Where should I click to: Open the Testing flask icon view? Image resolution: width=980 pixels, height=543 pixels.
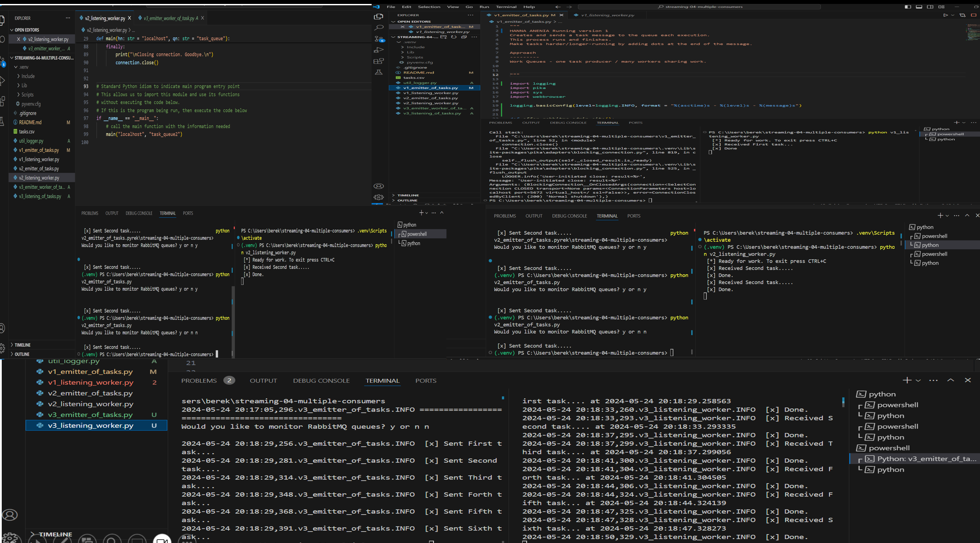(x=379, y=72)
